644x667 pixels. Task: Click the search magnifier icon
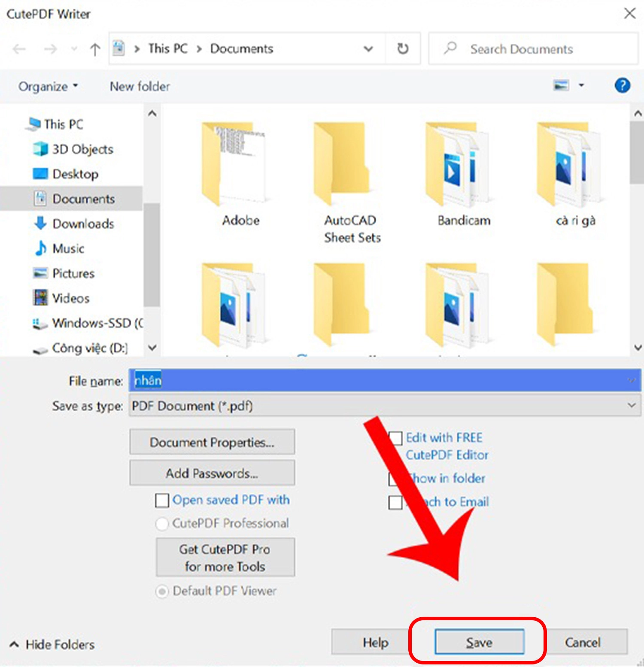point(450,48)
